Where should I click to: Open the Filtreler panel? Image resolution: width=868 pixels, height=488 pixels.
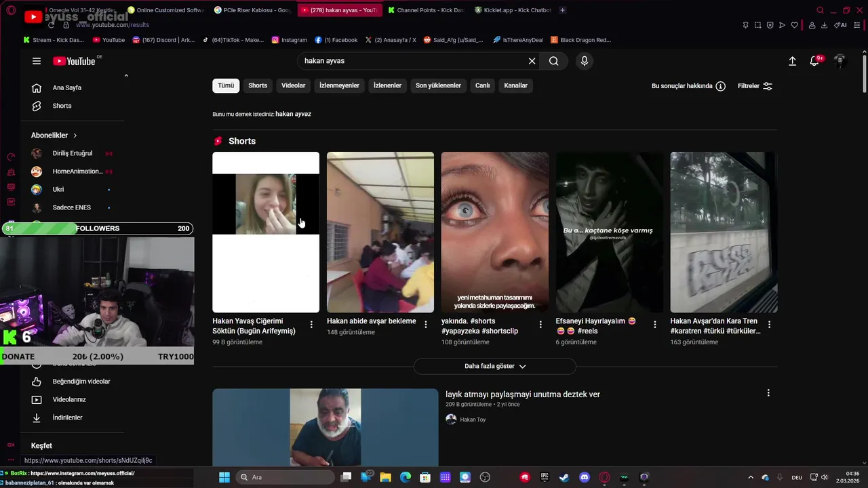pyautogui.click(x=755, y=86)
